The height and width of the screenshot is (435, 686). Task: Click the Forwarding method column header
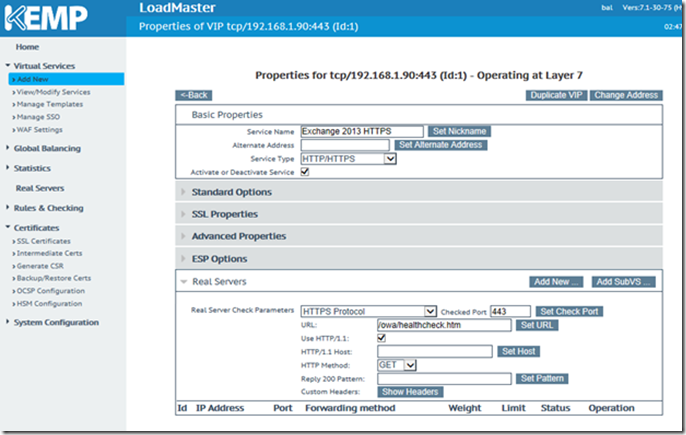(x=350, y=408)
